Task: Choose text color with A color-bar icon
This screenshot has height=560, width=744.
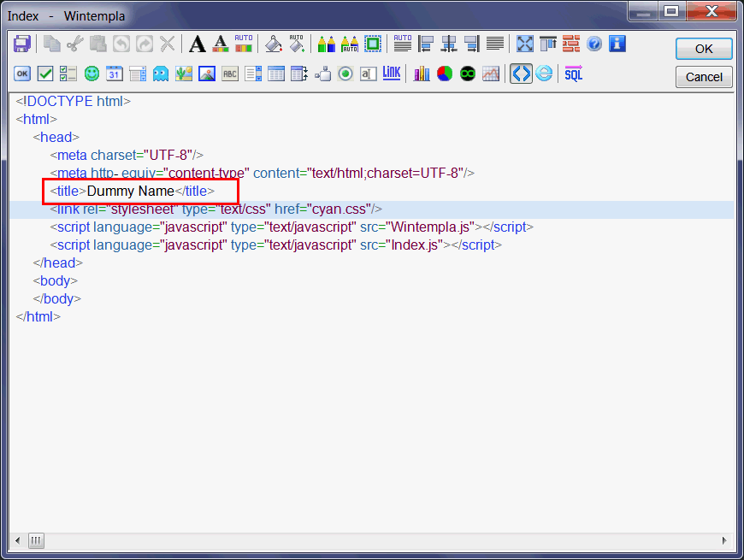Action: [220, 44]
